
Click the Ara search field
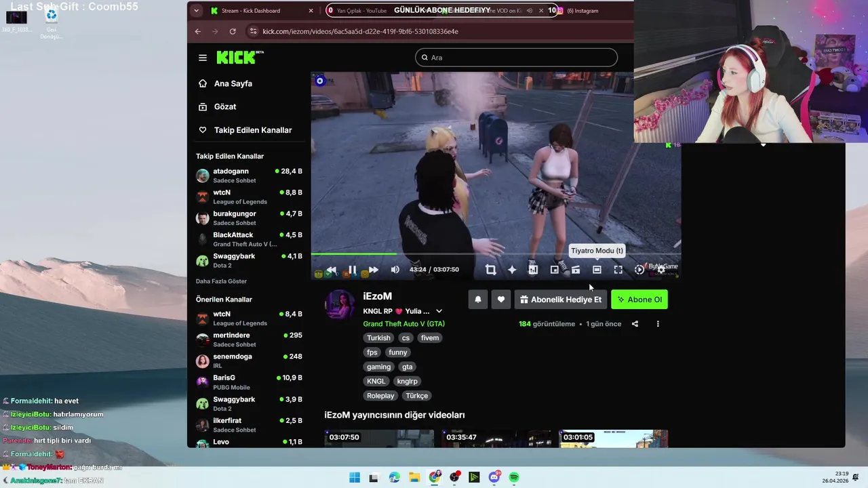click(x=516, y=58)
